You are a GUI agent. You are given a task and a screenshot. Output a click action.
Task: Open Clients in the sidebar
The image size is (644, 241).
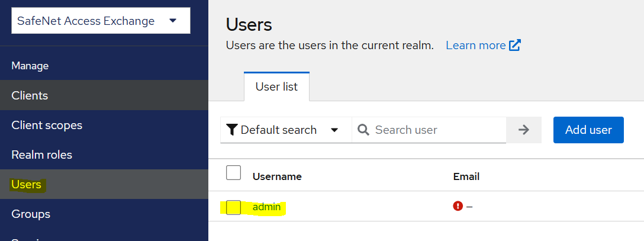point(30,95)
